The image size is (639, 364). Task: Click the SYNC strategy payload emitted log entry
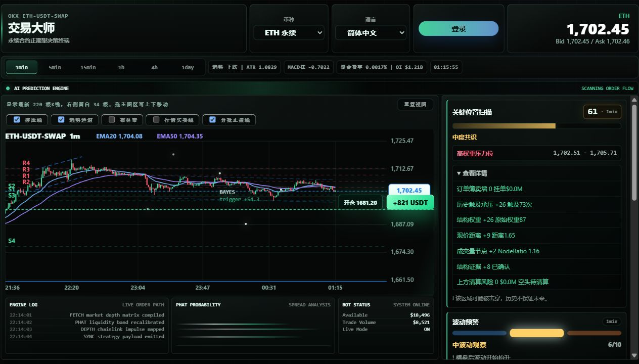tap(87, 337)
